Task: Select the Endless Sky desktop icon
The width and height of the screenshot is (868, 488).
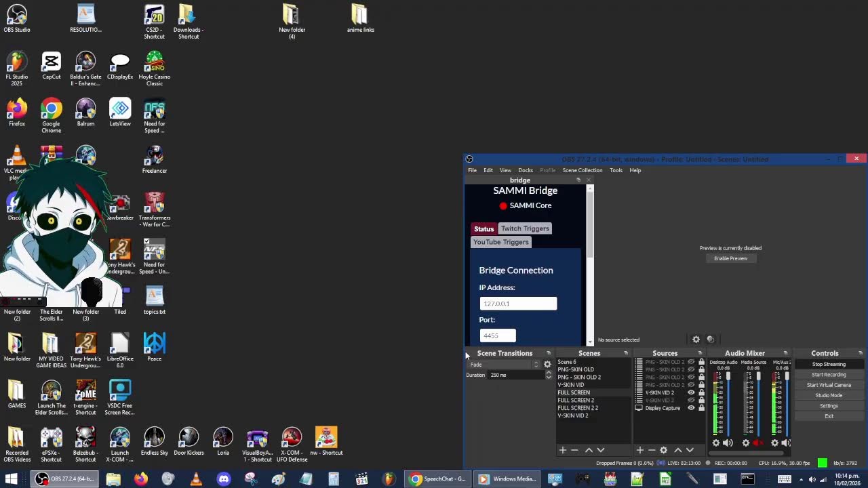Action: click(155, 441)
